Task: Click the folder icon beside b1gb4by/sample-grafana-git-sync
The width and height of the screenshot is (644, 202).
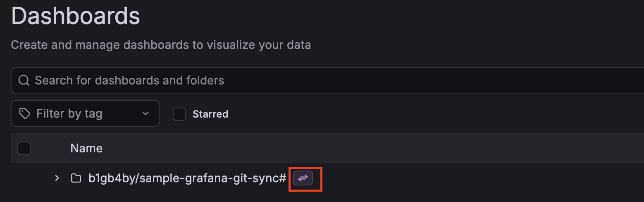Action: point(76,178)
